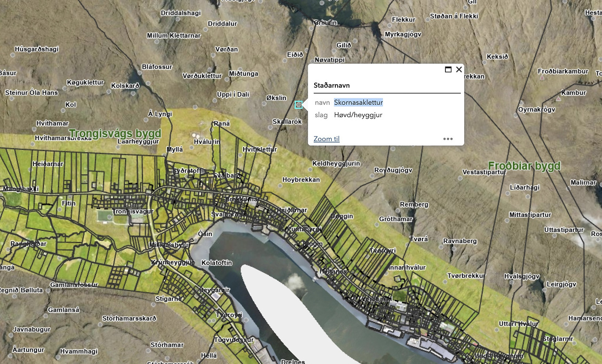Select the 'Keksið' label
This screenshot has width=602, height=364.
pyautogui.click(x=497, y=56)
